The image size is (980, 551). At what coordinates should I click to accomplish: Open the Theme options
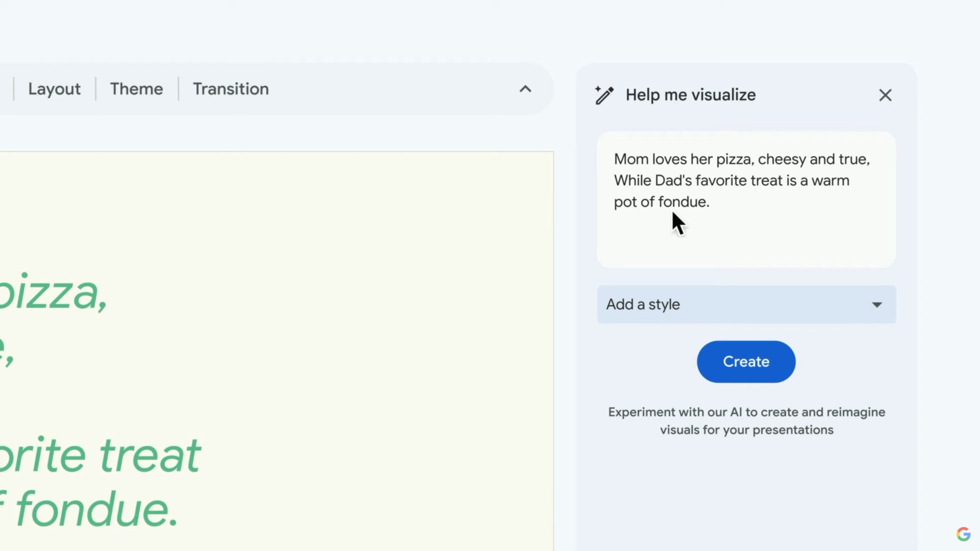click(x=136, y=89)
